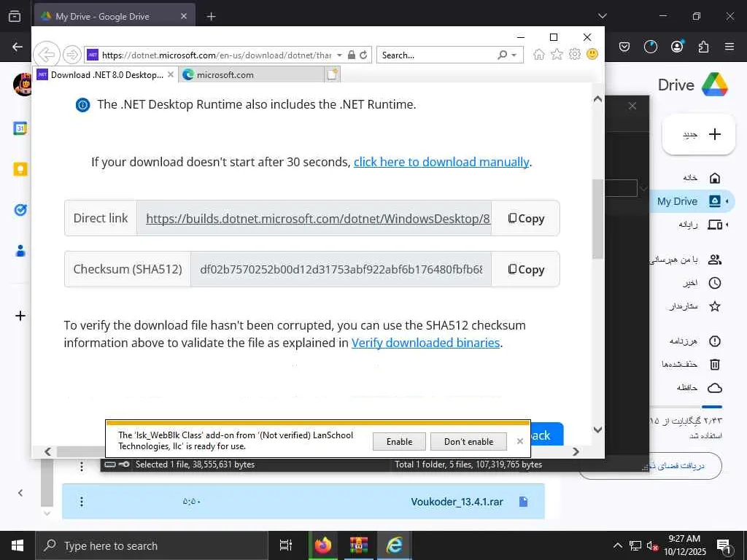Go back using Internet Explorer back arrow
Viewport: 747px width, 560px height.
(46, 55)
